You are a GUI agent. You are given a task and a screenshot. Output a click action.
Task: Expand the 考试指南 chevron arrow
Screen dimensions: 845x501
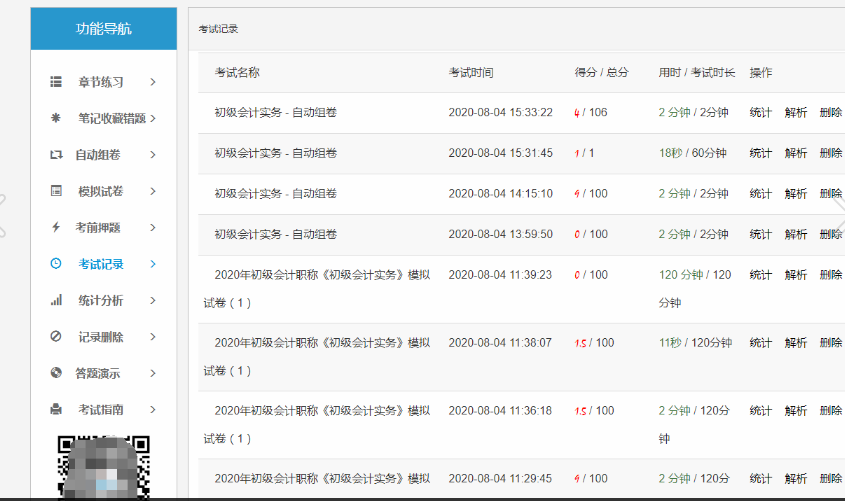tap(153, 409)
